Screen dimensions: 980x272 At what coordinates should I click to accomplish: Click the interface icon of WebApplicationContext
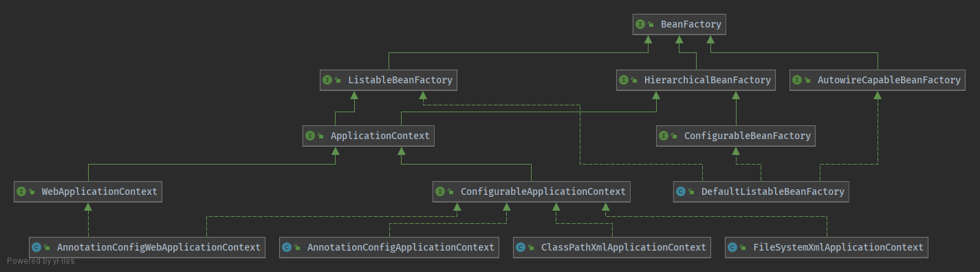point(21,191)
